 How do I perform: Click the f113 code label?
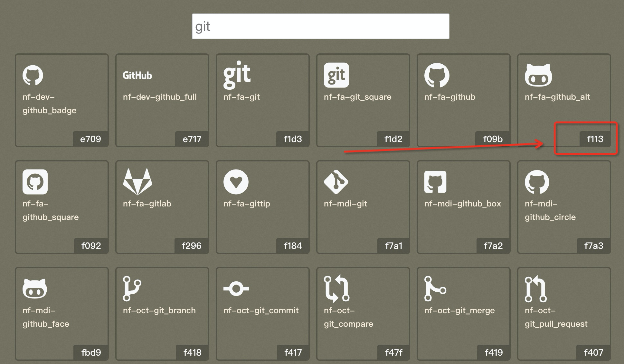click(595, 139)
